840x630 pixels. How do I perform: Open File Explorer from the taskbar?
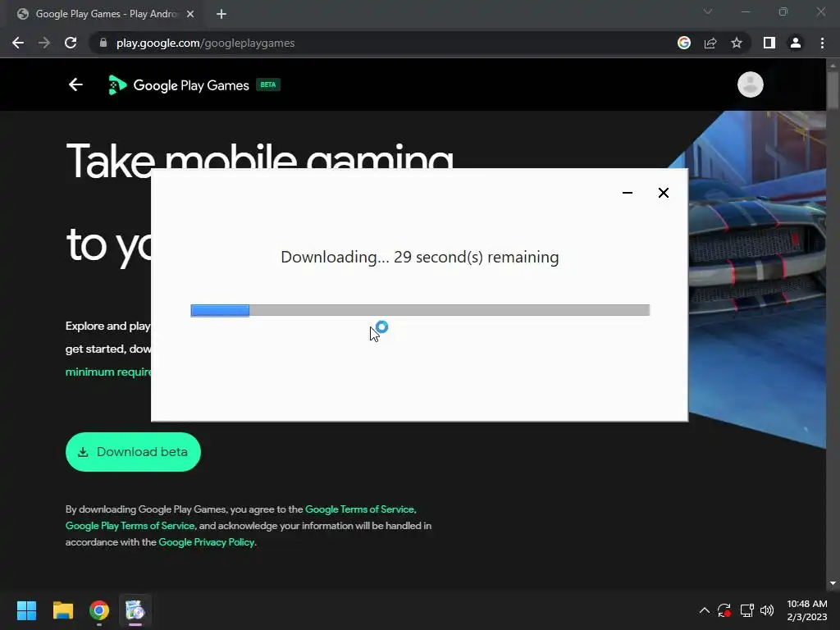click(x=62, y=610)
